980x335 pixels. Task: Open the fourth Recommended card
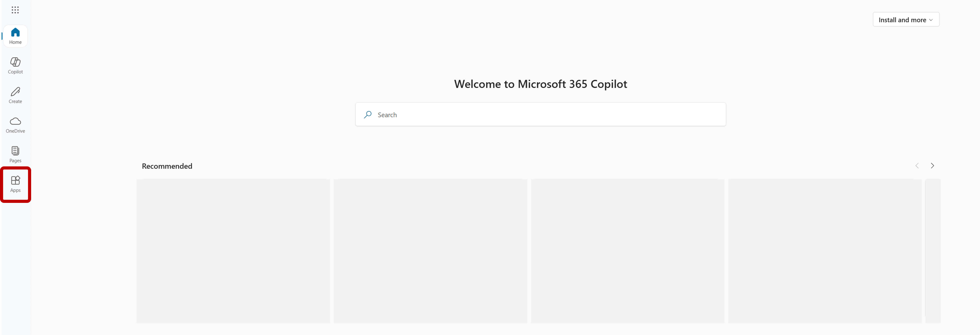[824, 251]
